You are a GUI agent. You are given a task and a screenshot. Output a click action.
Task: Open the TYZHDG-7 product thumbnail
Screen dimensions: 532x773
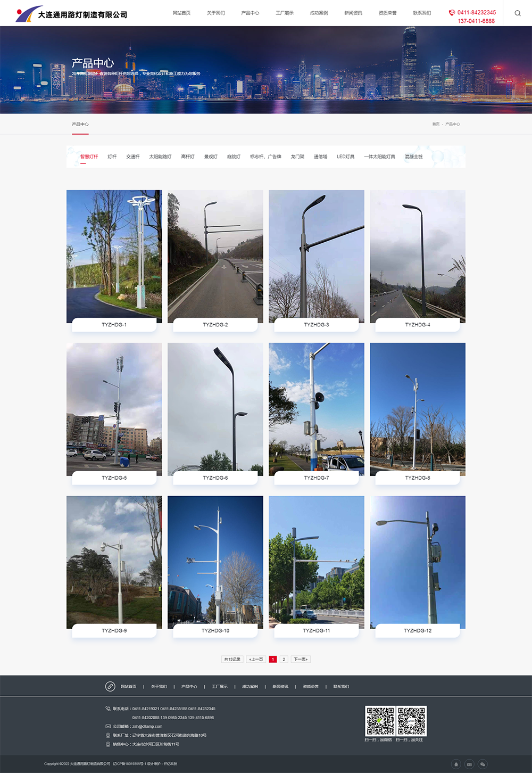point(317,409)
